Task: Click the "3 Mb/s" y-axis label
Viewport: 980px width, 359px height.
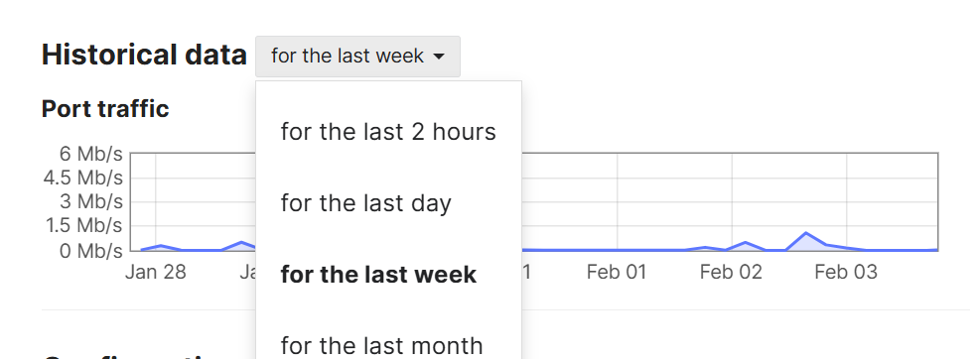Action: (x=91, y=201)
